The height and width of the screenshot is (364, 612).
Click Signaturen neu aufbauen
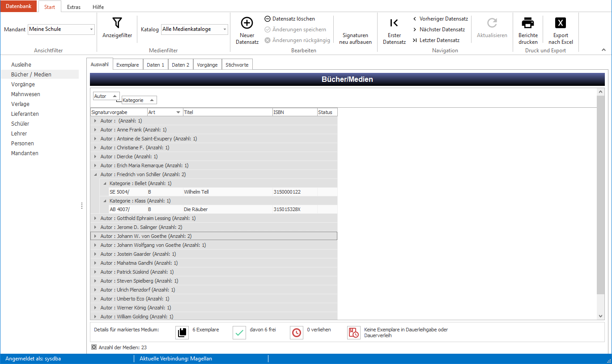[355, 38]
